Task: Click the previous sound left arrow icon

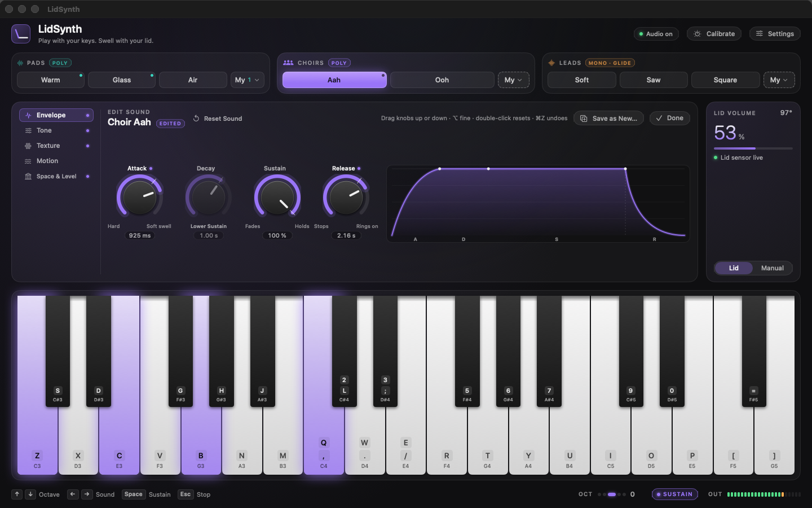Action: pyautogui.click(x=73, y=494)
